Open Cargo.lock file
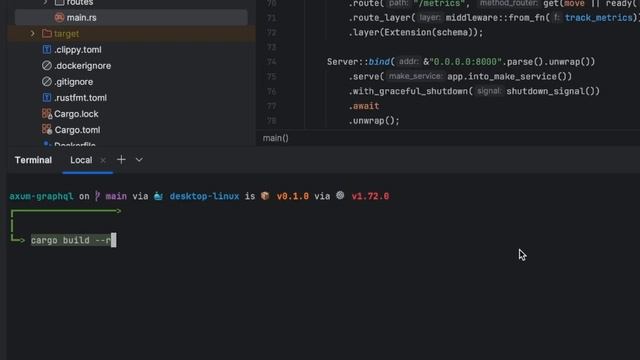Screen dimensions: 640x360 (x=76, y=114)
